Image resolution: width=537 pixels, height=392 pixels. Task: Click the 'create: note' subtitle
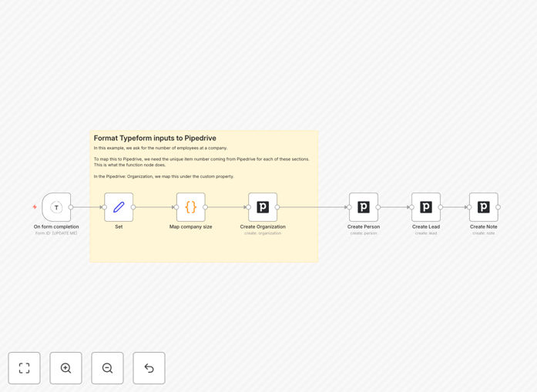(x=484, y=233)
